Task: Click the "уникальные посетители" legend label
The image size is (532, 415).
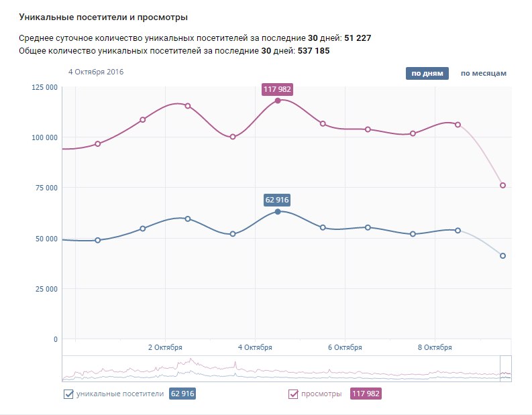Action: click(x=120, y=394)
